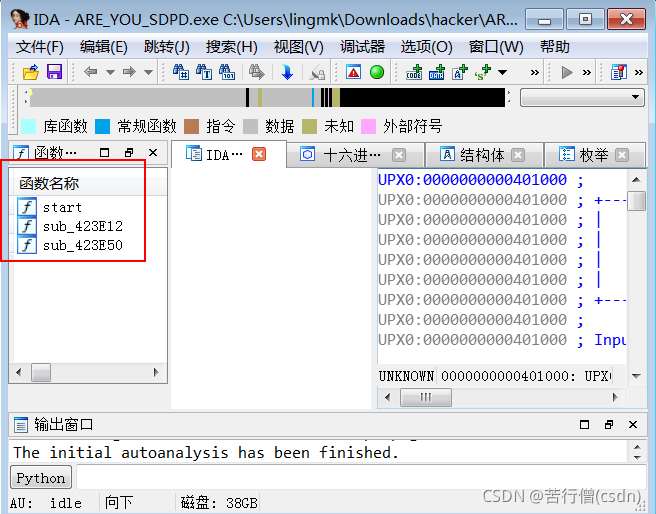Expand the debugger toolbar overflow chevron
Screen dimensions: 656x514
(587, 73)
